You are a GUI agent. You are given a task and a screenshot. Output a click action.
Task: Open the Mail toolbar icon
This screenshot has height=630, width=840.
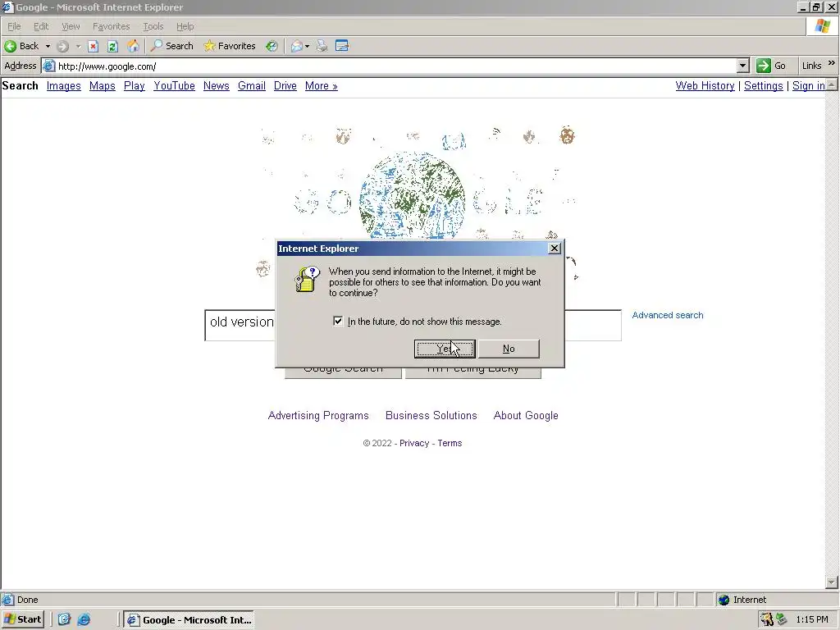(x=297, y=46)
